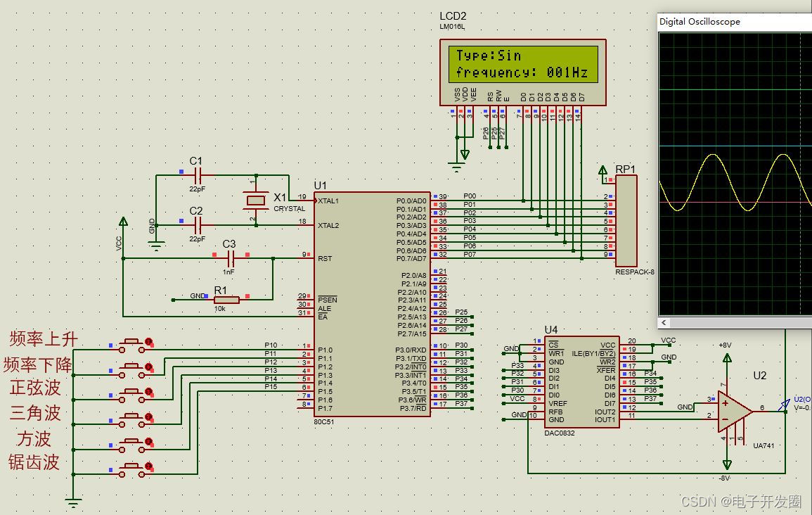Select the LCD2 LM016L display module
The width and height of the screenshot is (812, 515).
click(522, 72)
